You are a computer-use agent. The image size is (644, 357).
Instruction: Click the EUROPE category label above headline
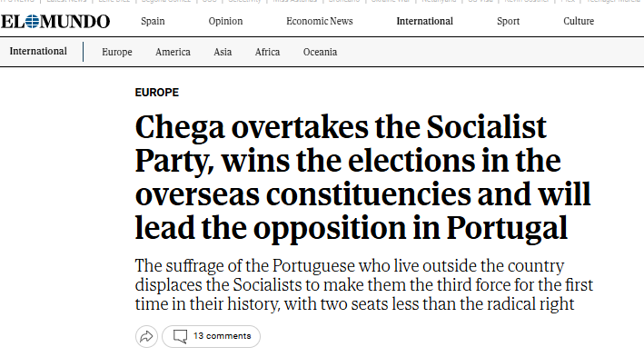[157, 93]
